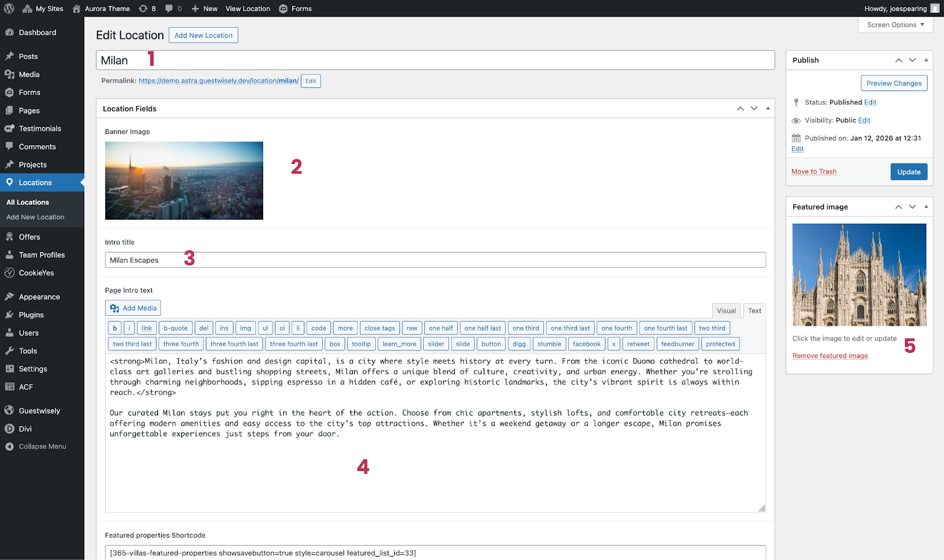The image size is (944, 560).
Task: Click the Media library icon
Action: click(x=9, y=74)
